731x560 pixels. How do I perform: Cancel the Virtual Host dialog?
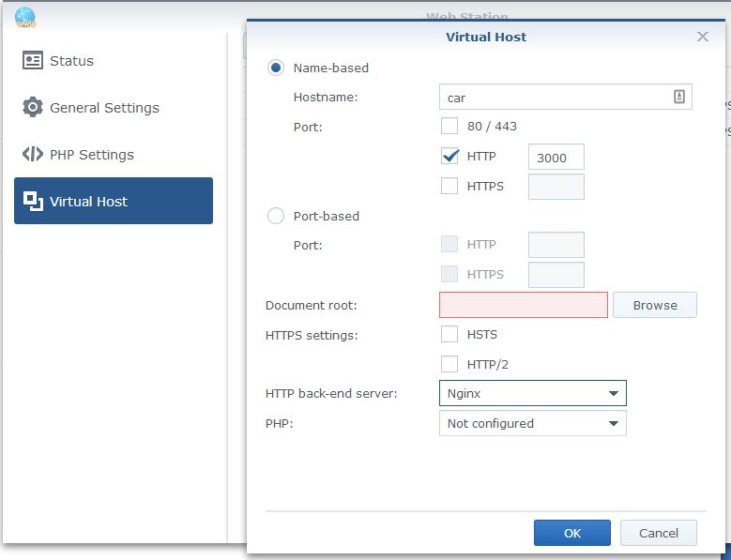[x=659, y=533]
